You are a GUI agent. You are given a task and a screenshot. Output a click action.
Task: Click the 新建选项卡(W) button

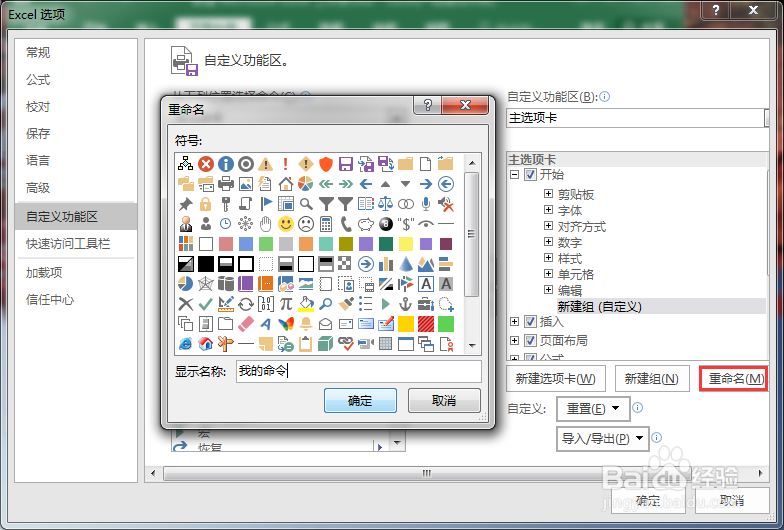point(556,378)
